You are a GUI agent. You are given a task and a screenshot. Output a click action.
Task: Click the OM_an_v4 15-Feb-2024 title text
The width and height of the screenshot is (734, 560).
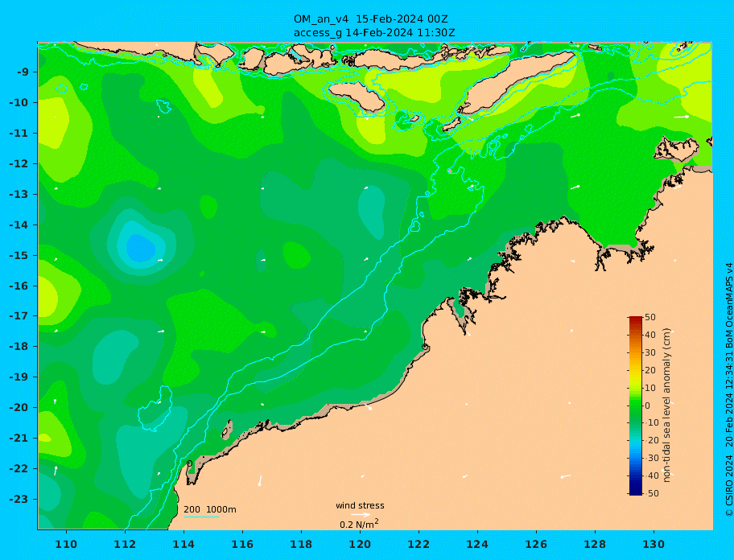pyautogui.click(x=371, y=19)
